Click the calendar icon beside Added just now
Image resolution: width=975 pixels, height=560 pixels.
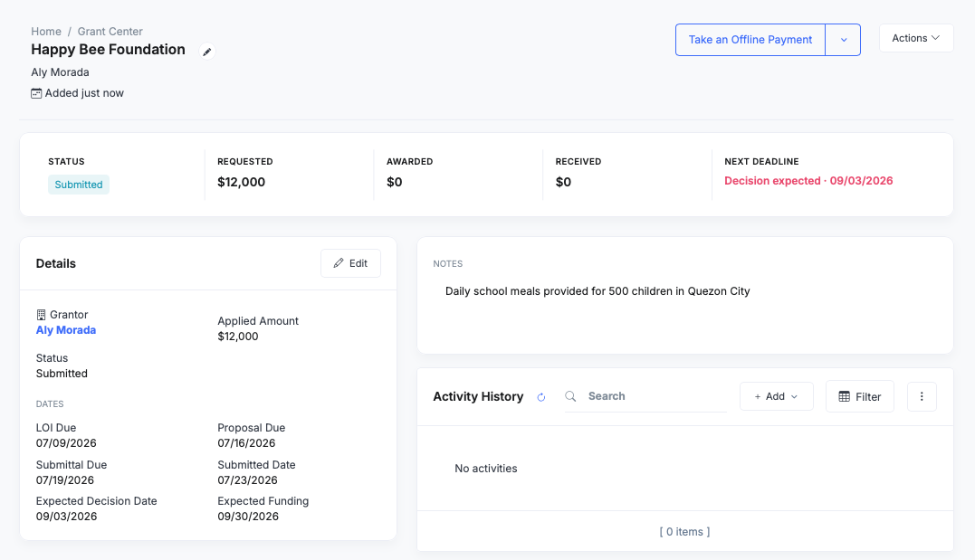(x=37, y=93)
